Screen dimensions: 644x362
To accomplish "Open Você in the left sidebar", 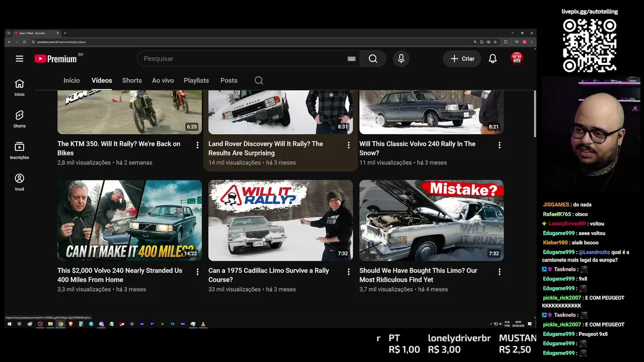I will coord(19,183).
